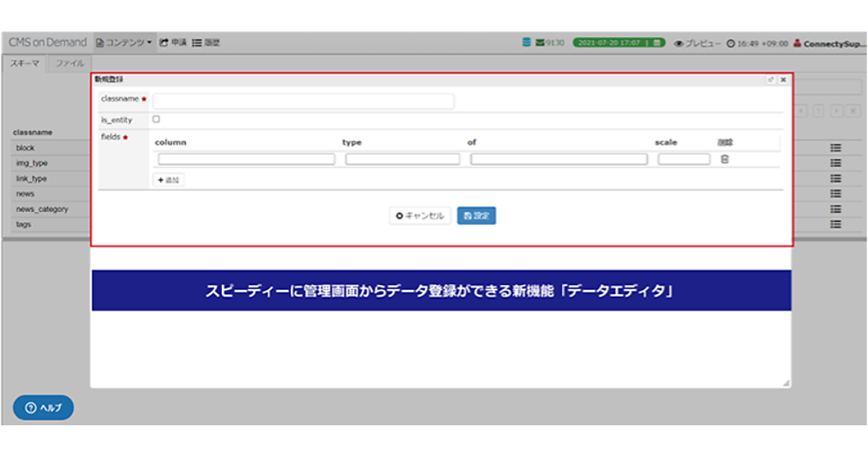
Task: Select the スキーマ tab
Action: [x=25, y=64]
